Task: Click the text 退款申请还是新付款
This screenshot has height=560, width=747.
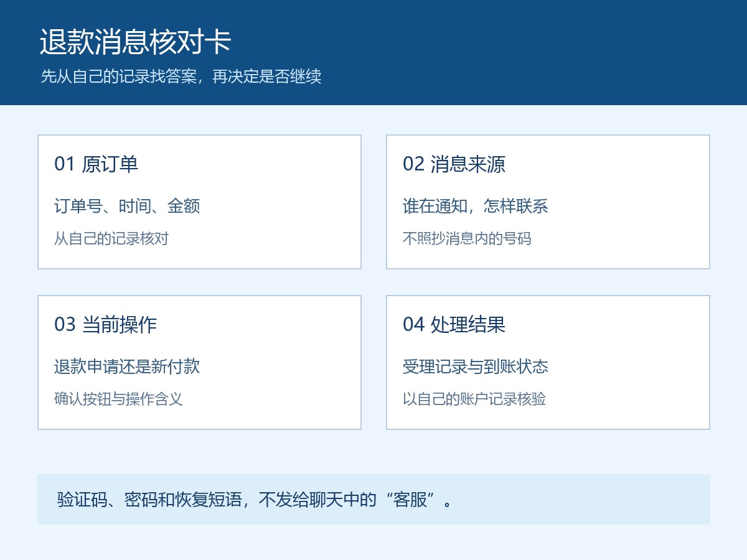Action: click(x=127, y=366)
